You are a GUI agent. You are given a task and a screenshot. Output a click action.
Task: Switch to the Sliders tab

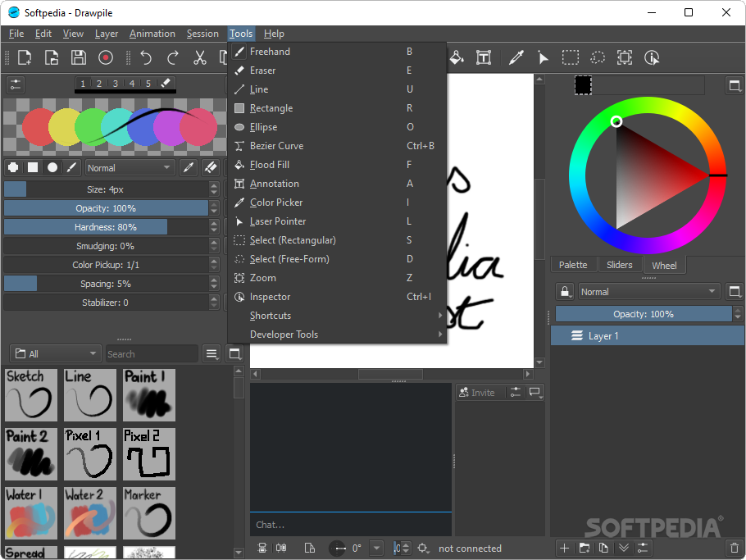coord(619,265)
